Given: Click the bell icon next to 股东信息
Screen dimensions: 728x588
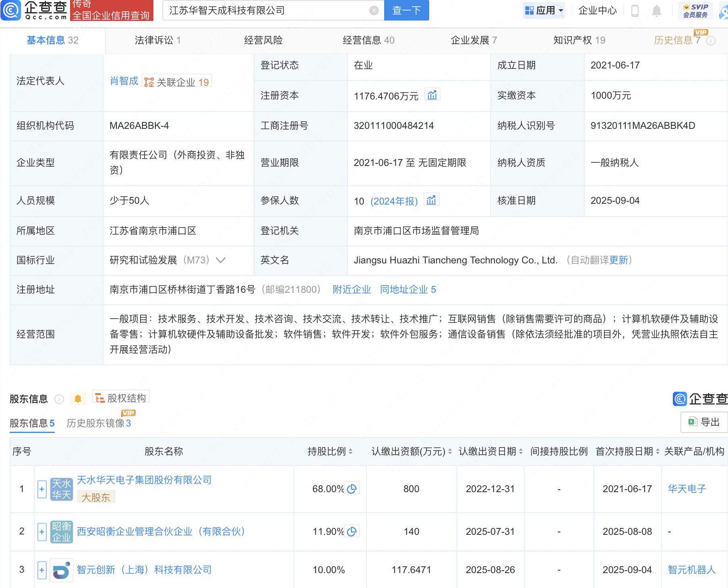Looking at the screenshot, I should pos(78,398).
